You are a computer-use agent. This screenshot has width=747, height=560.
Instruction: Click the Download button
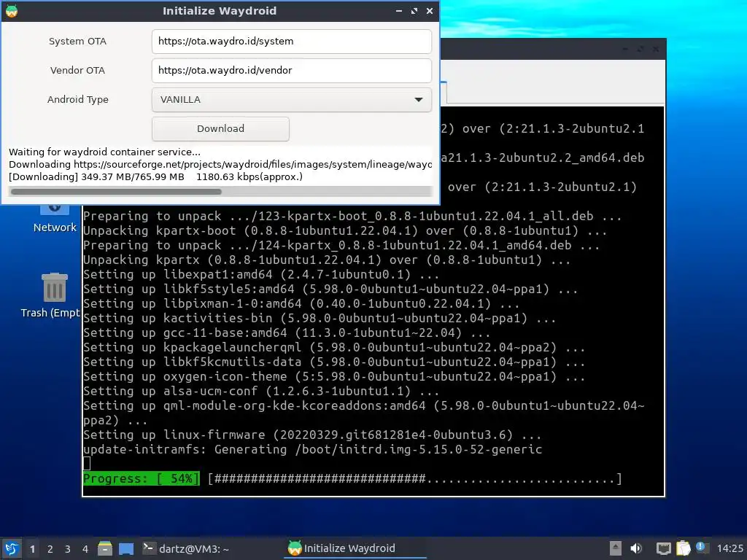(x=220, y=128)
